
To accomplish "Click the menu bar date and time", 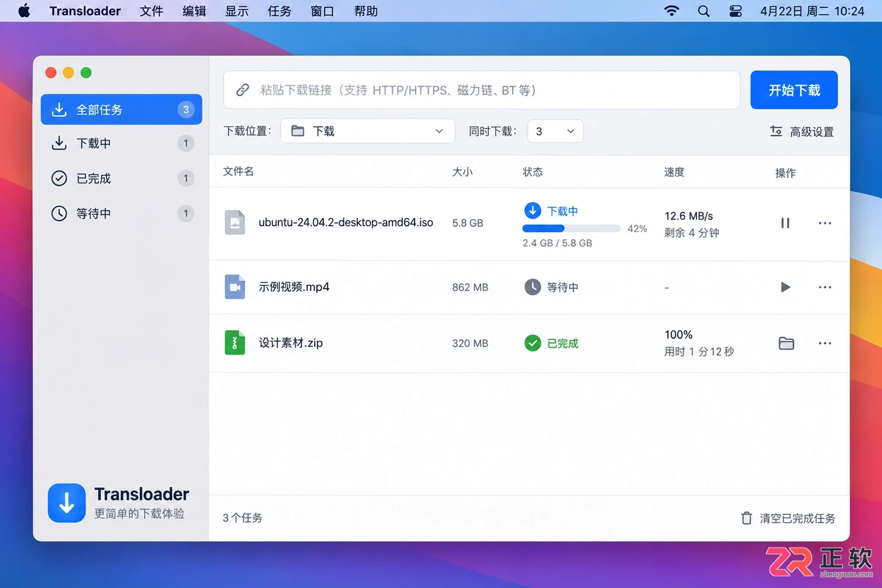I will coord(812,11).
